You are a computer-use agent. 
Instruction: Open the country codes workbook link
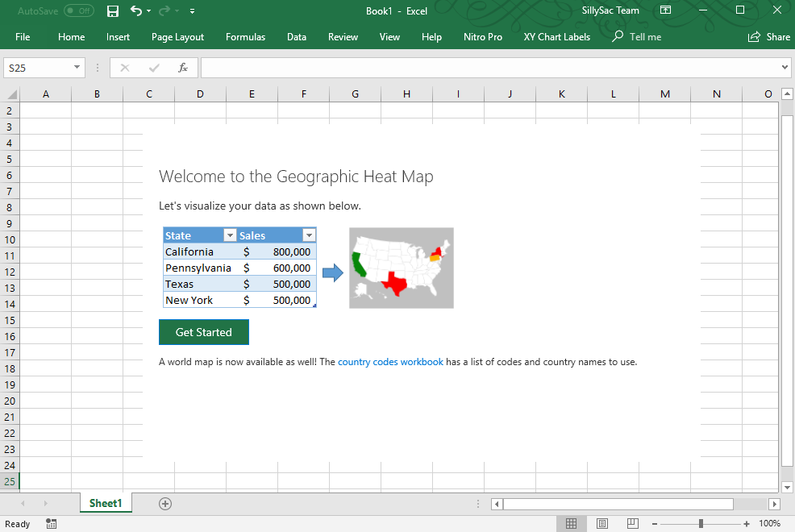[390, 362]
